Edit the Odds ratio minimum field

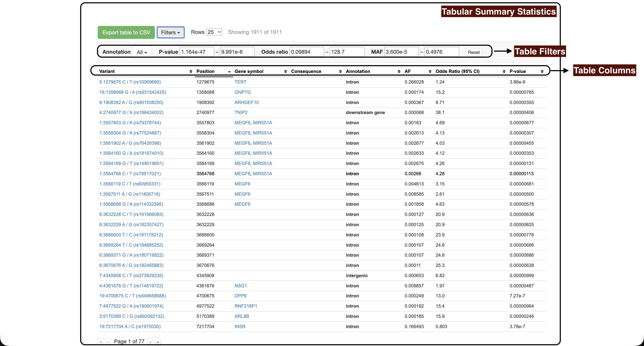pyautogui.click(x=307, y=52)
